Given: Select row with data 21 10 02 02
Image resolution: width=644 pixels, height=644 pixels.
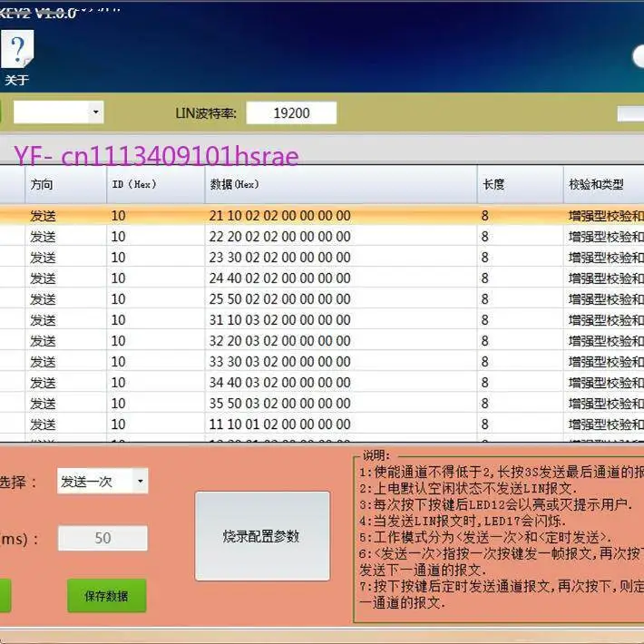Looking at the screenshot, I should click(x=322, y=216).
